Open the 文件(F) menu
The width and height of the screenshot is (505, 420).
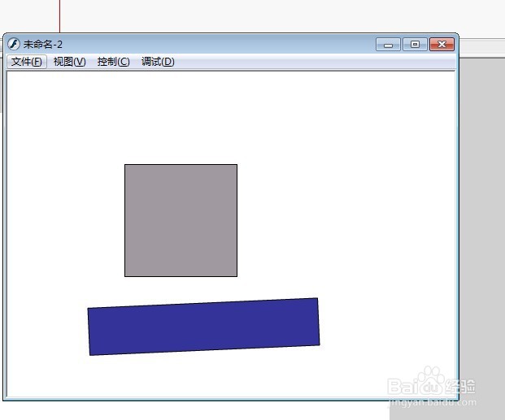tap(27, 62)
